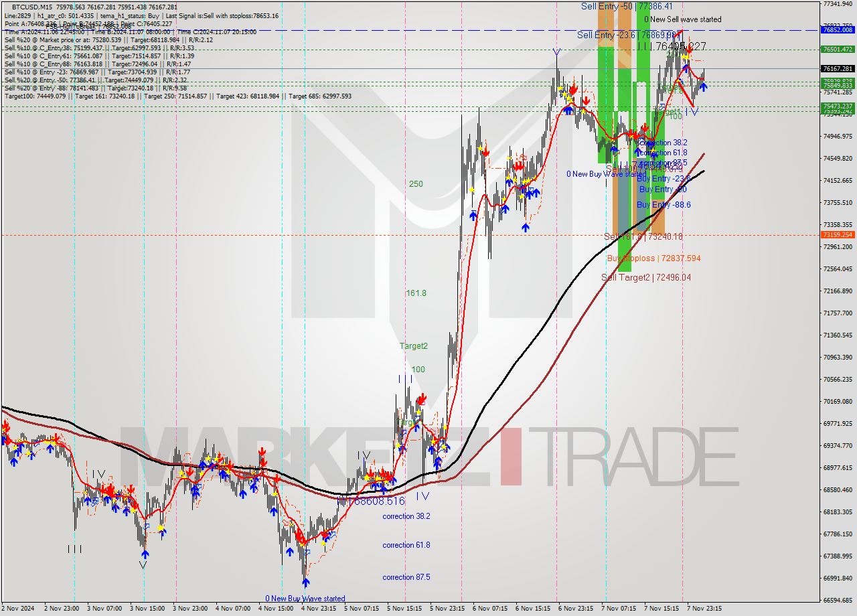Image resolution: width=857 pixels, height=616 pixels.
Task: Click the '0 New Sell wave started' label
Action: point(683,19)
